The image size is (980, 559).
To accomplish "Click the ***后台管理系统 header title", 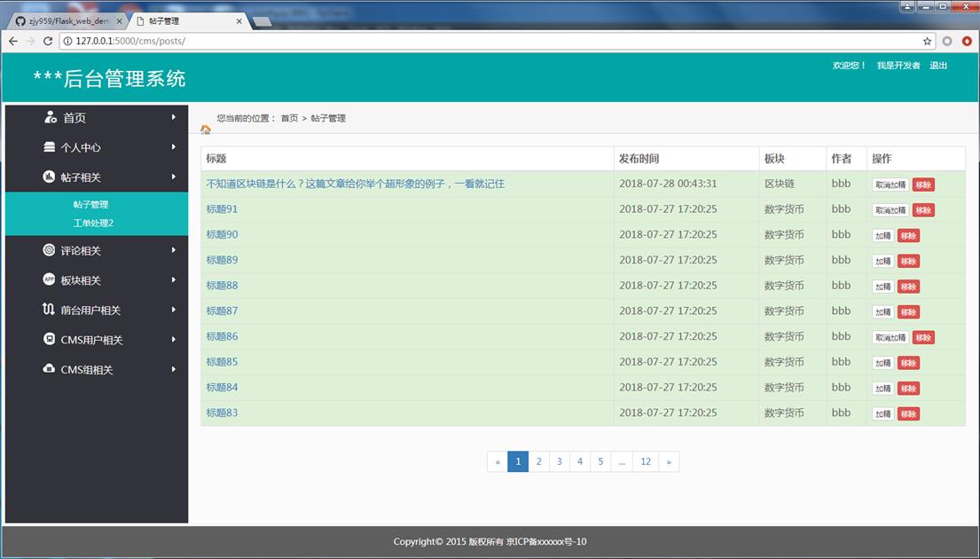I will click(109, 79).
